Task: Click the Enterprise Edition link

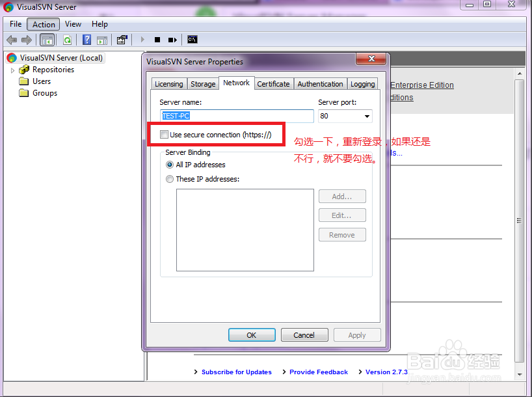Action: (422, 85)
